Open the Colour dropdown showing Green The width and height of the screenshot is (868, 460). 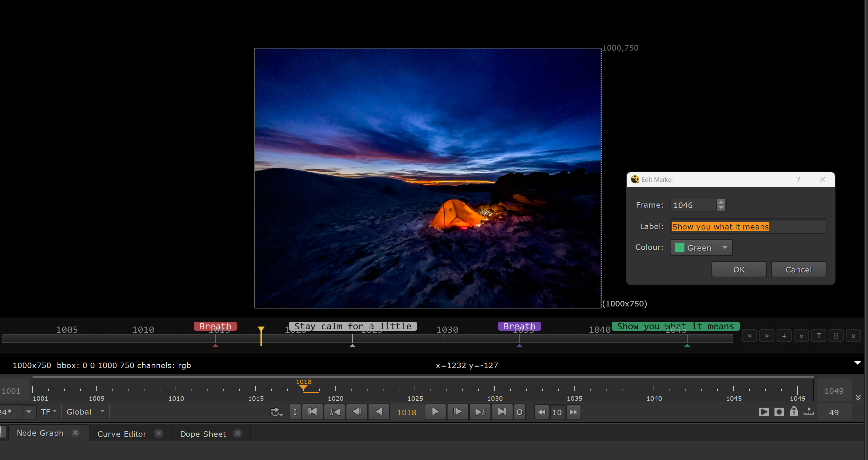pyautogui.click(x=701, y=248)
